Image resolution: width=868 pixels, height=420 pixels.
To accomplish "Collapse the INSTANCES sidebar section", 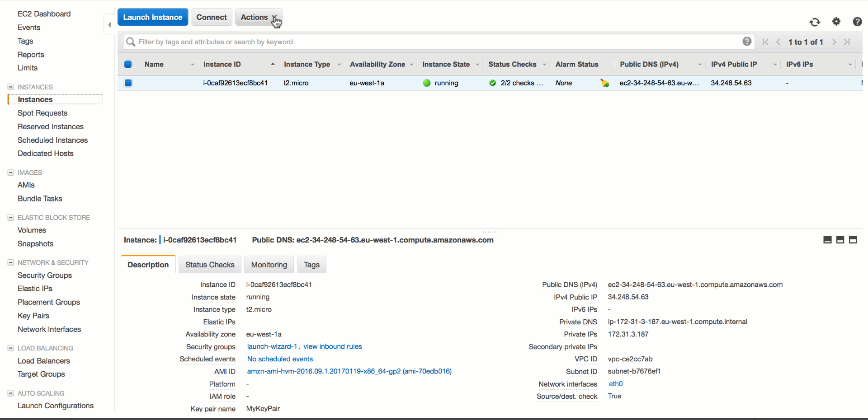I will [11, 87].
